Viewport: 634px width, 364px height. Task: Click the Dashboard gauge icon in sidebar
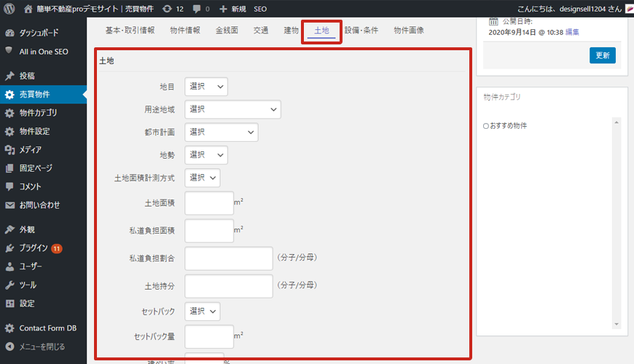pyautogui.click(x=9, y=33)
